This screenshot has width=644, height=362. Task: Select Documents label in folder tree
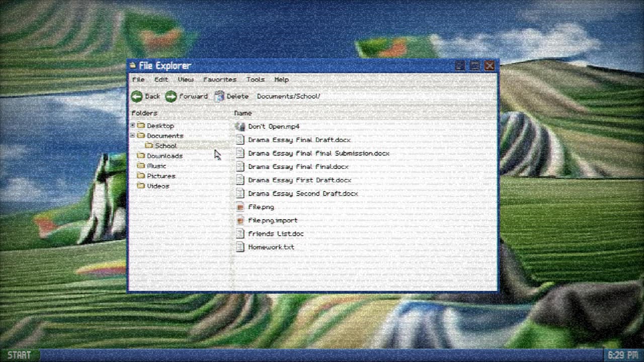point(165,136)
